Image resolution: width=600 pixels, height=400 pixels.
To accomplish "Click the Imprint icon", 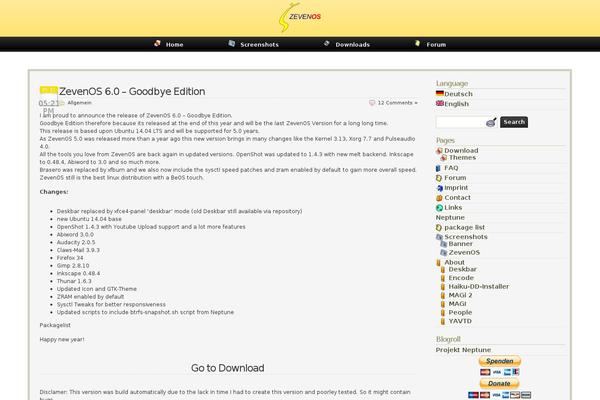I will (439, 188).
